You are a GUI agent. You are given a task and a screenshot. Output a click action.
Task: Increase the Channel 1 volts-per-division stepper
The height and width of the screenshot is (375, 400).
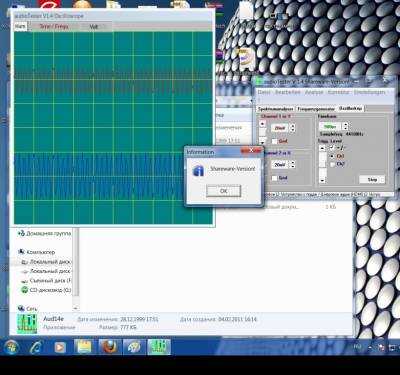[x=293, y=125]
